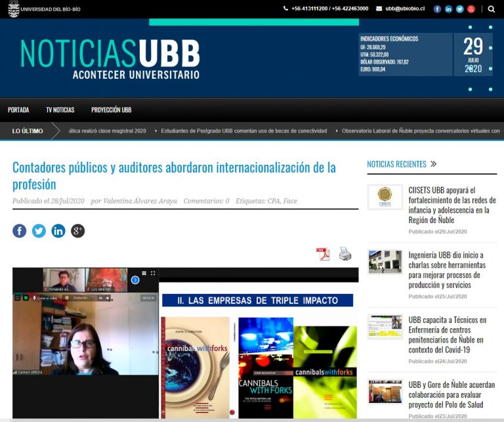This screenshot has height=422, width=504.
Task: Open Ingeniería UBB charlas headline
Action: tap(447, 270)
